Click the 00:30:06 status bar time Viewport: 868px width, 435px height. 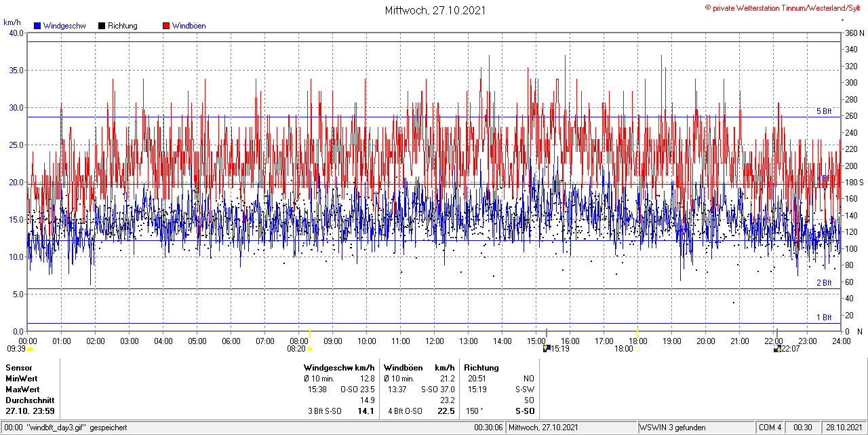(488, 428)
